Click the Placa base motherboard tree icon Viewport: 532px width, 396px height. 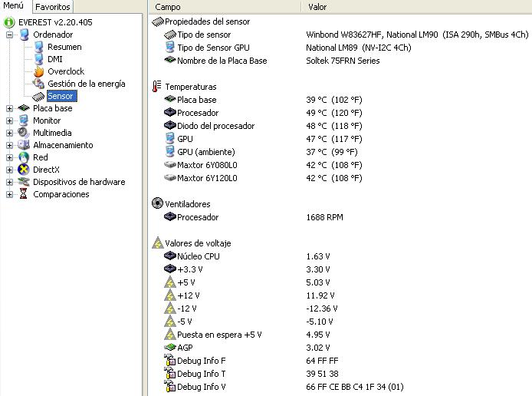click(24, 108)
